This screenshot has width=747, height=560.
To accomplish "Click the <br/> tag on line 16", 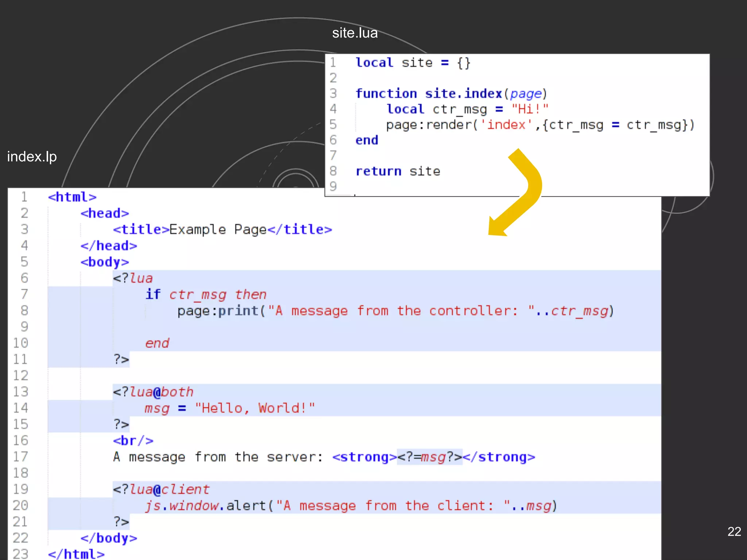I will pos(133,441).
